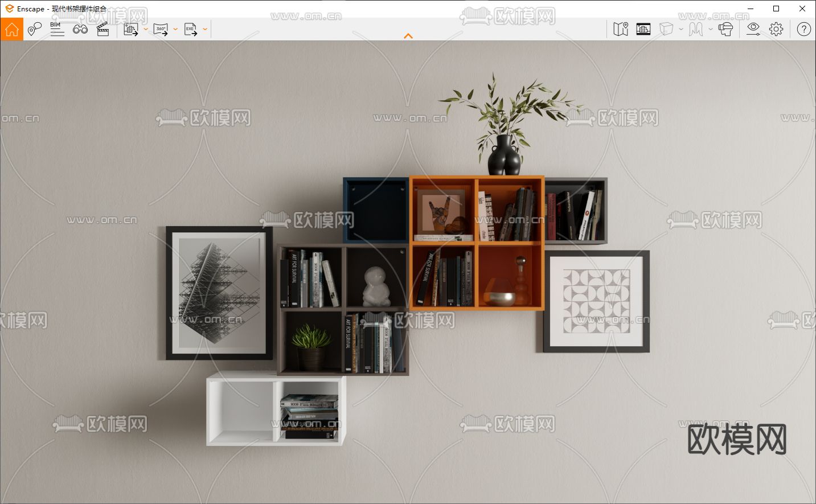Open the map pin annotations tool
The width and height of the screenshot is (816, 504).
[x=34, y=29]
